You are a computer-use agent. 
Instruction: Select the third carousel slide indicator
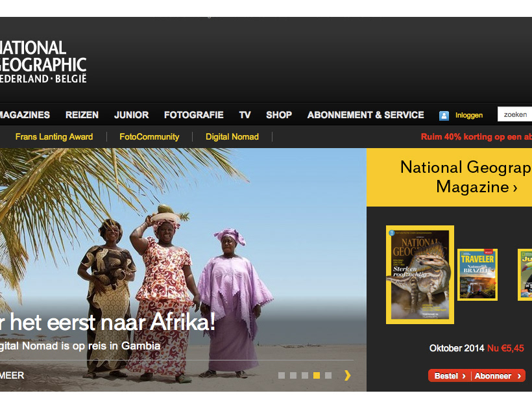(x=305, y=375)
